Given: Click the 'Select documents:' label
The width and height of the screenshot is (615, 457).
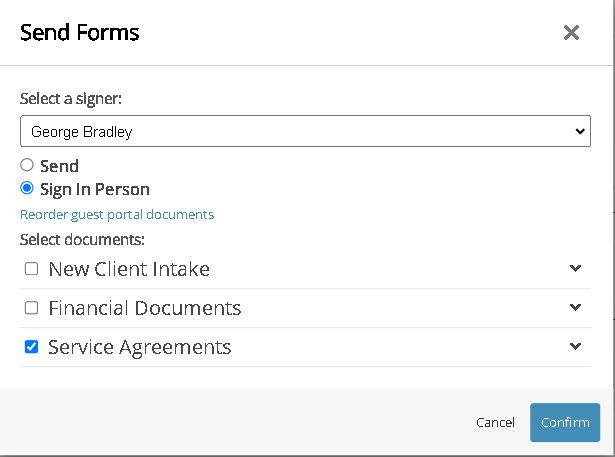Looking at the screenshot, I should tap(83, 240).
